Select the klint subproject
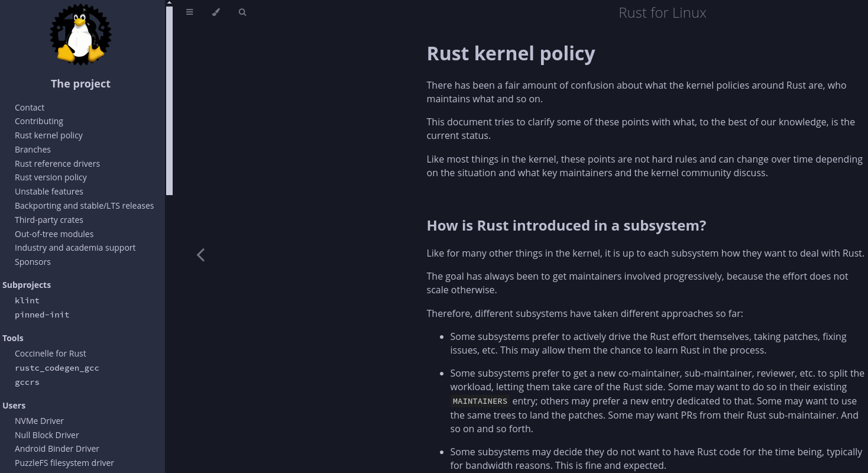Screen dimensions: 868x473 coord(27,300)
